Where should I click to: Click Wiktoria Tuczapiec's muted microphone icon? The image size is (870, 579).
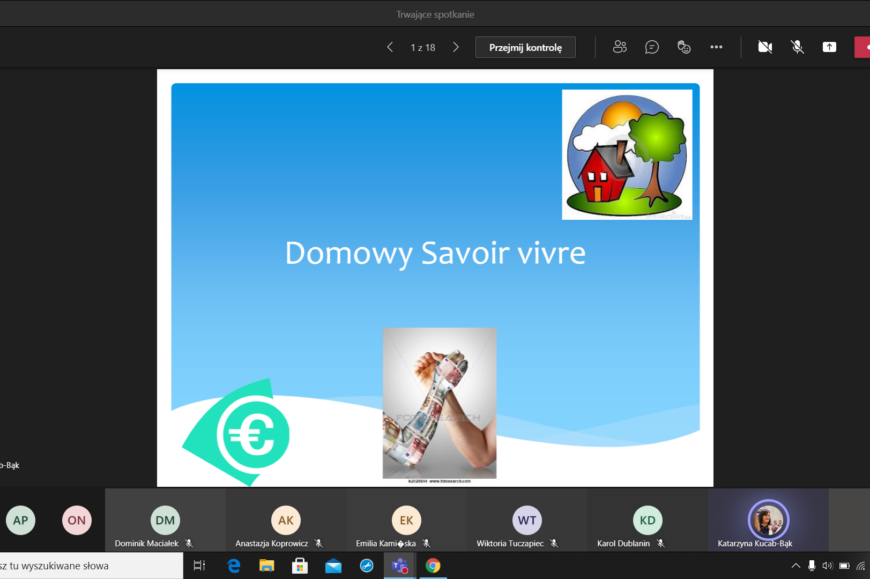tap(554, 544)
